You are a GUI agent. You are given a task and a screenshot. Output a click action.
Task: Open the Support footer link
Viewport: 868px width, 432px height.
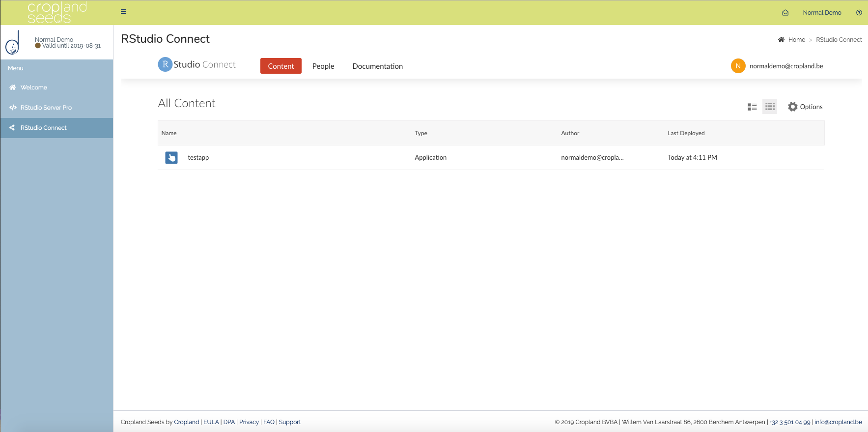click(x=290, y=422)
